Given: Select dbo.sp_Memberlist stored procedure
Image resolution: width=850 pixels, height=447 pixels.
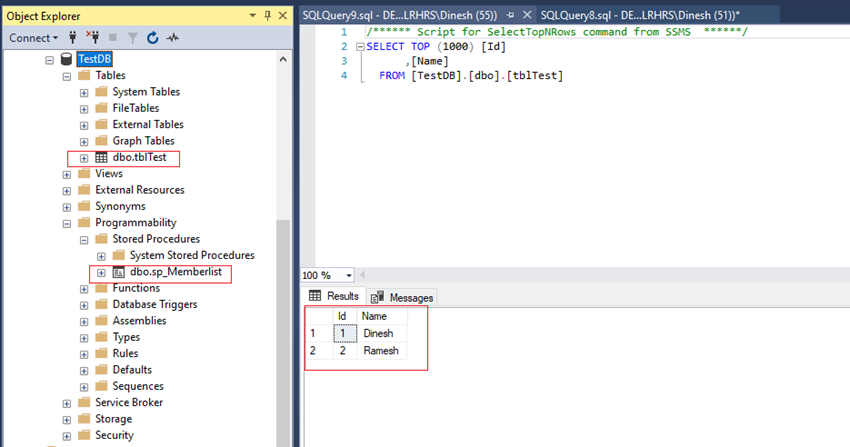Looking at the screenshot, I should pyautogui.click(x=176, y=271).
